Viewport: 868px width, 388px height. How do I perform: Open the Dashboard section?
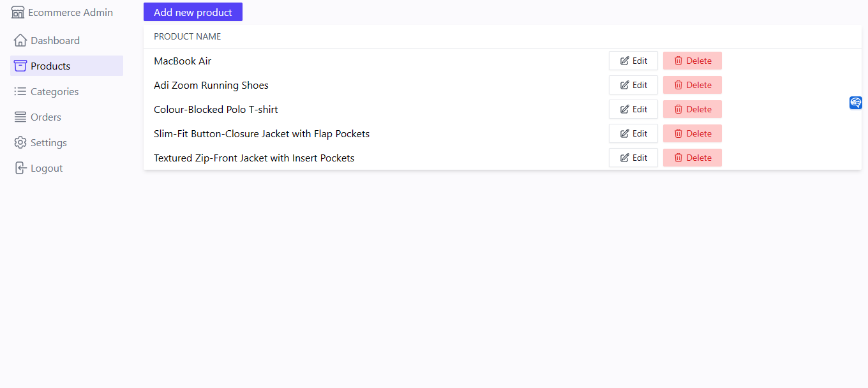[x=55, y=40]
